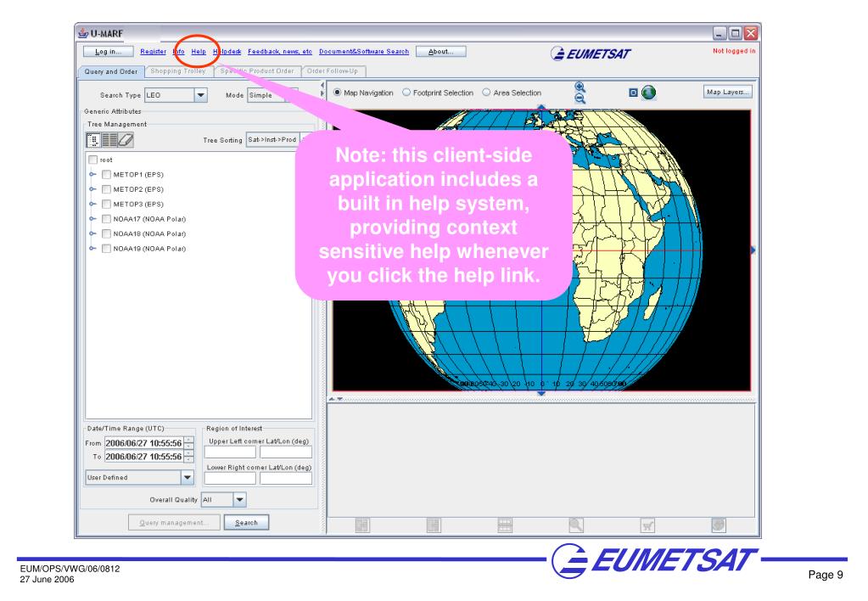Pan the map north with the top arrow

coord(541,107)
